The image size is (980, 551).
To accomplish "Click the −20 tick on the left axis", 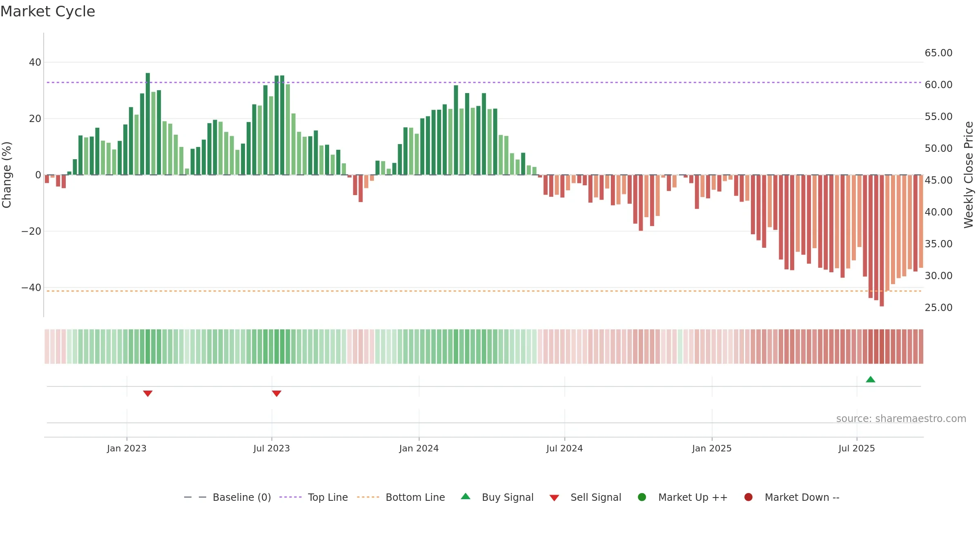I will [x=31, y=231].
